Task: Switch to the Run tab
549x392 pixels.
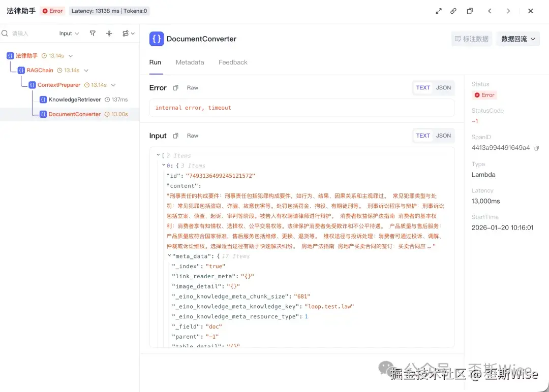Action: [155, 62]
